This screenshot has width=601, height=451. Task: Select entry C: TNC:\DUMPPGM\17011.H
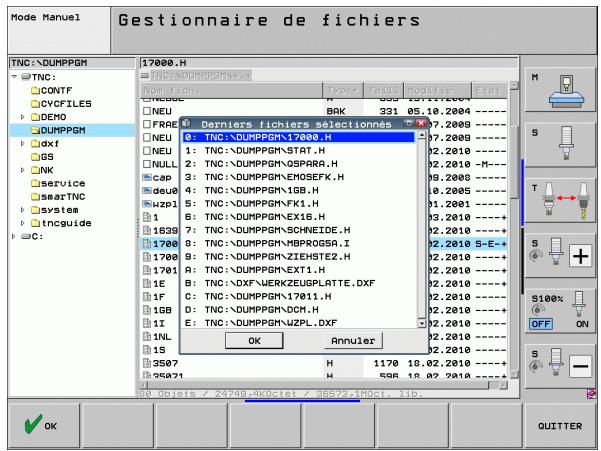(x=299, y=297)
